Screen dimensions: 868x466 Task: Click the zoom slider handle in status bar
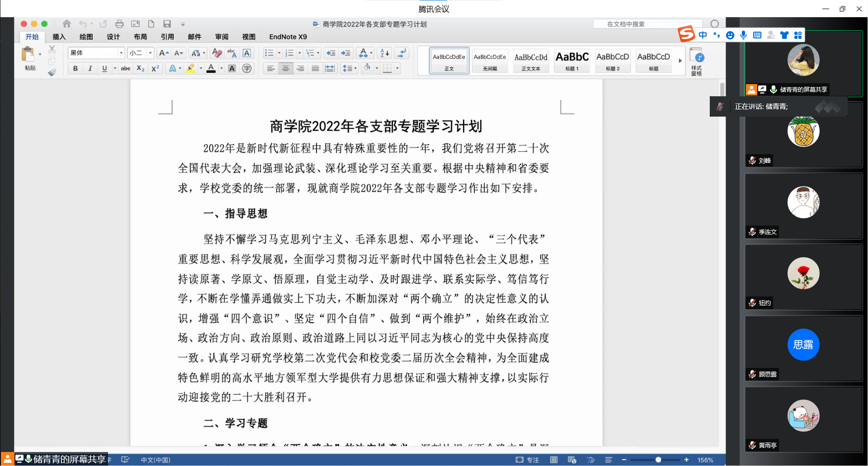(658, 460)
